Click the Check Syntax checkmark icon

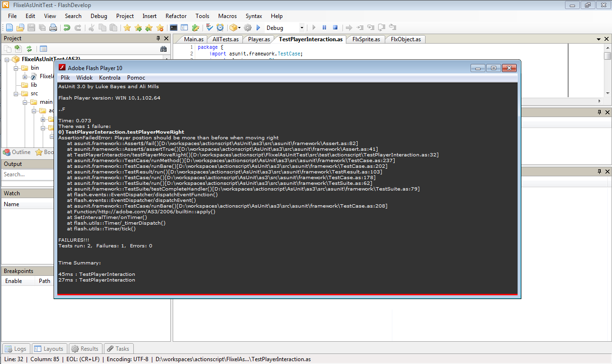(x=209, y=28)
